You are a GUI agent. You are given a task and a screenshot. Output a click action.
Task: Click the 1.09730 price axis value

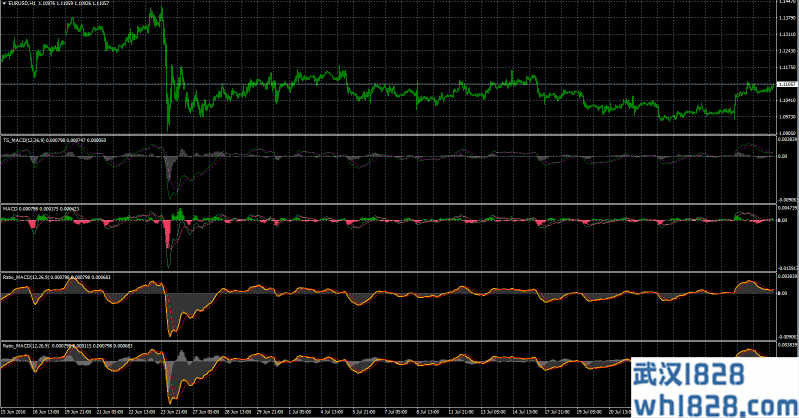pos(787,117)
